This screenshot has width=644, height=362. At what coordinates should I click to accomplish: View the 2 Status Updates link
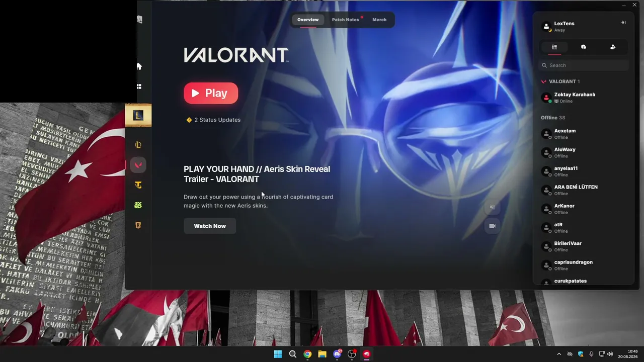213,120
